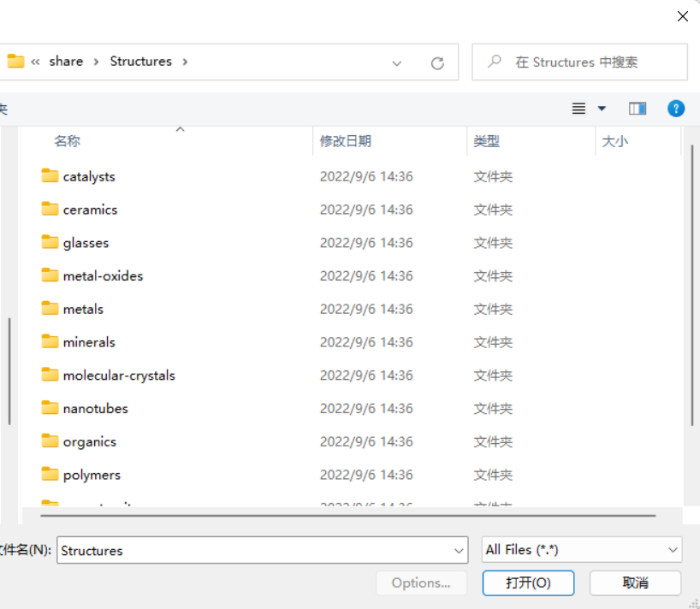Click Structures in the breadcrumb path

tap(140, 61)
